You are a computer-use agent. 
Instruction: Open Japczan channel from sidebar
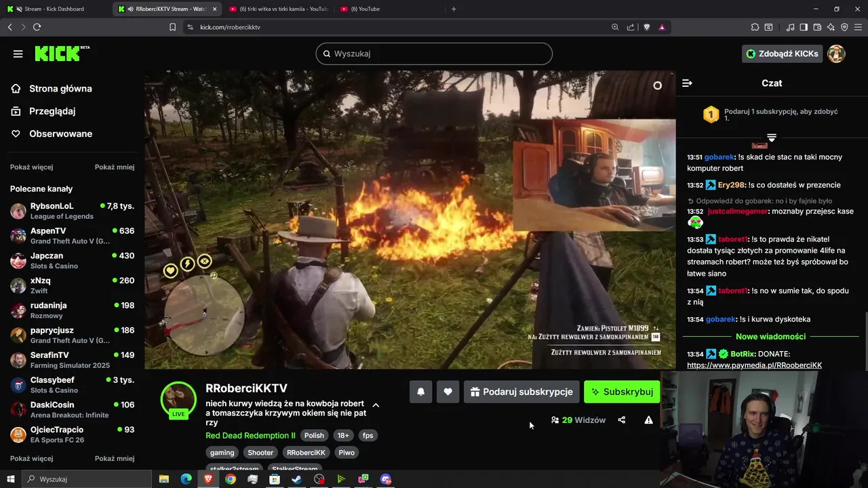[x=72, y=260]
